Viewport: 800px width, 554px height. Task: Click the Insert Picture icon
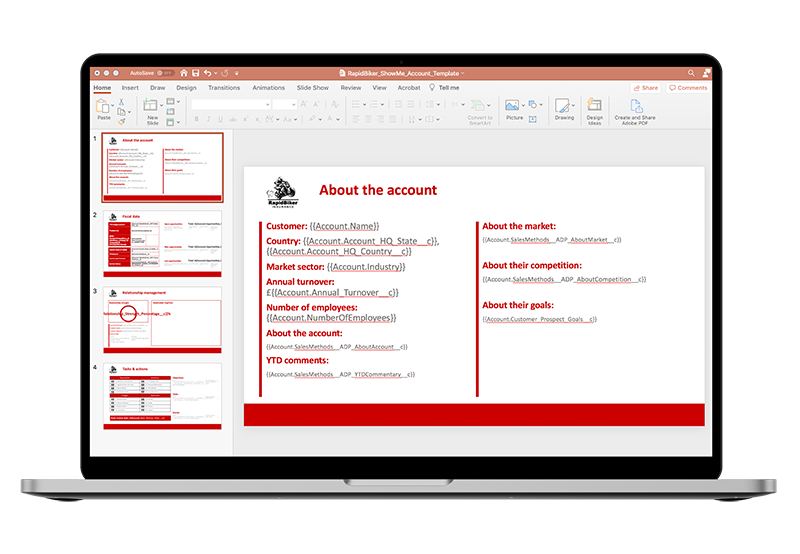point(512,105)
